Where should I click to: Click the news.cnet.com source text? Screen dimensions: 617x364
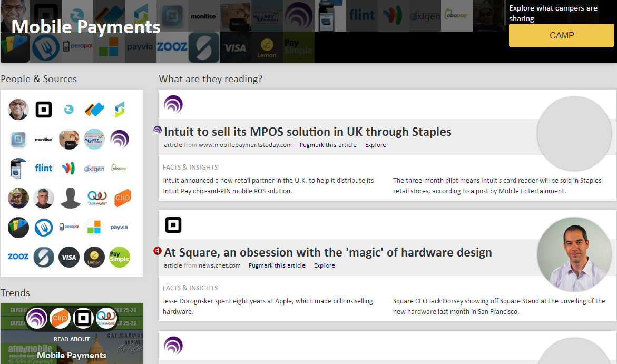220,265
